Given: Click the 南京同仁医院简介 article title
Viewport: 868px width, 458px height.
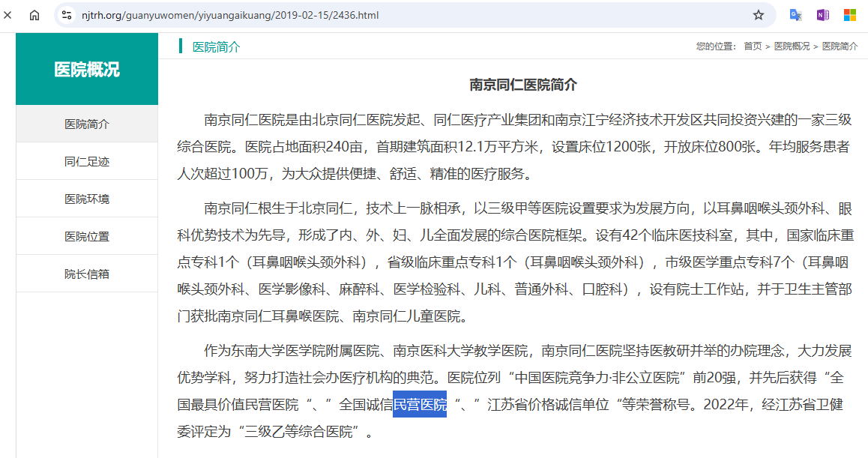Looking at the screenshot, I should coord(523,84).
